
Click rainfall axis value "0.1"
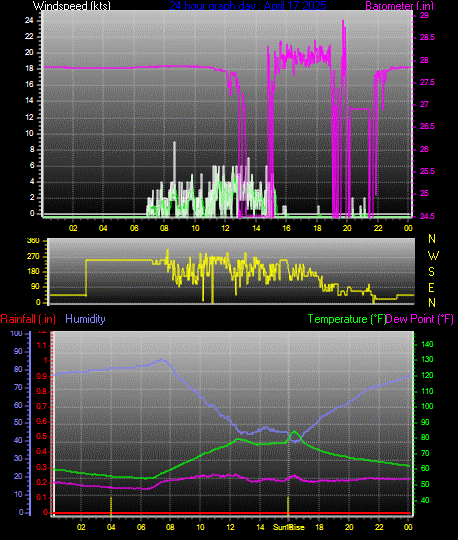(41, 497)
